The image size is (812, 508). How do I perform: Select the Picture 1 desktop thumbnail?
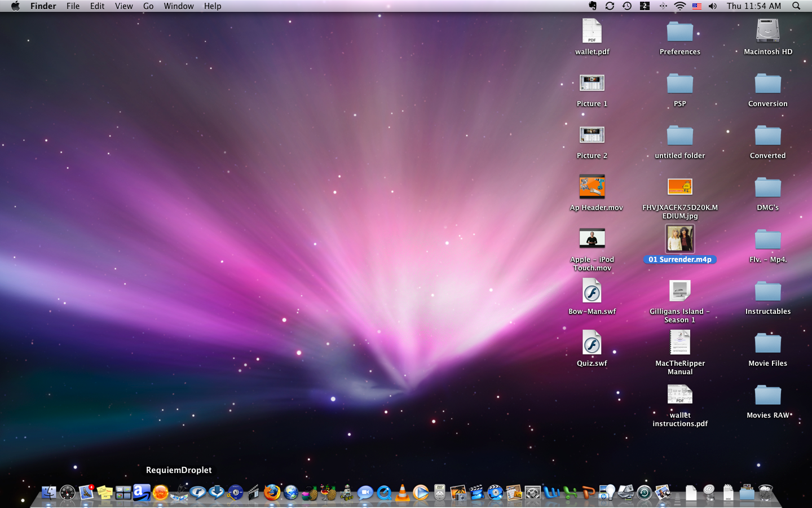592,83
